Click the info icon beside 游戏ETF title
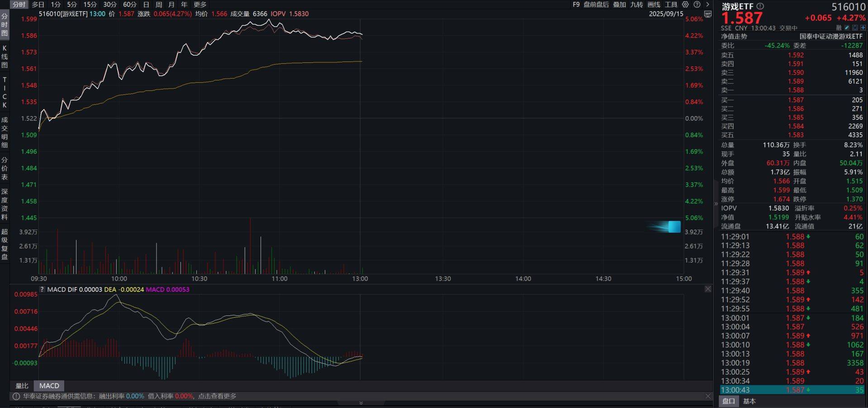 coord(760,6)
